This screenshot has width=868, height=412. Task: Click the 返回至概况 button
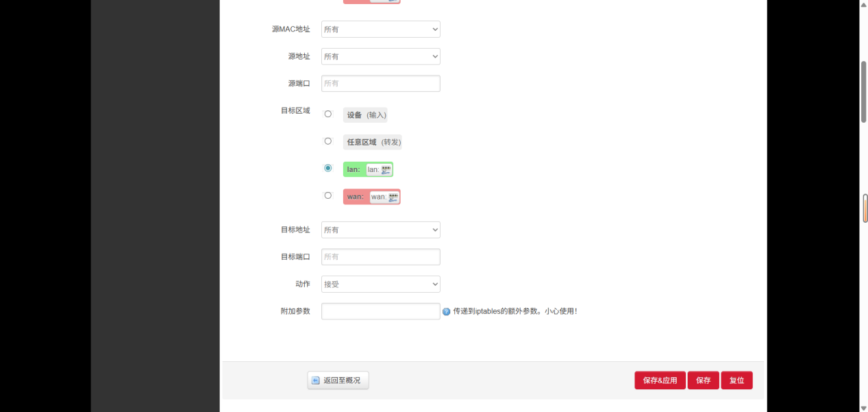[338, 380]
